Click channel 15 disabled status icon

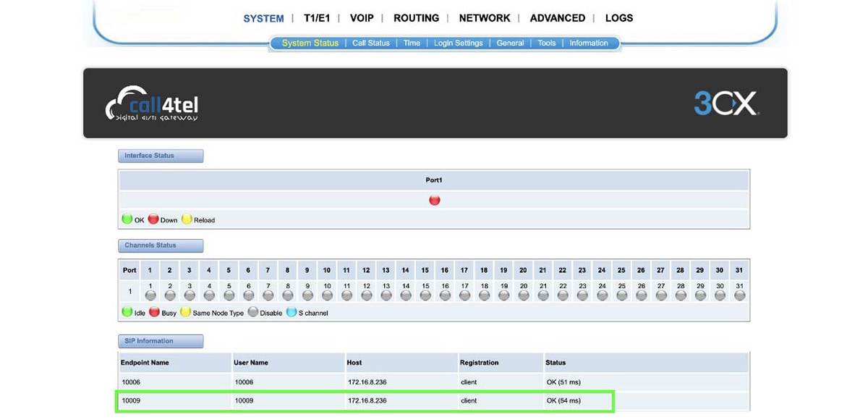(x=425, y=295)
